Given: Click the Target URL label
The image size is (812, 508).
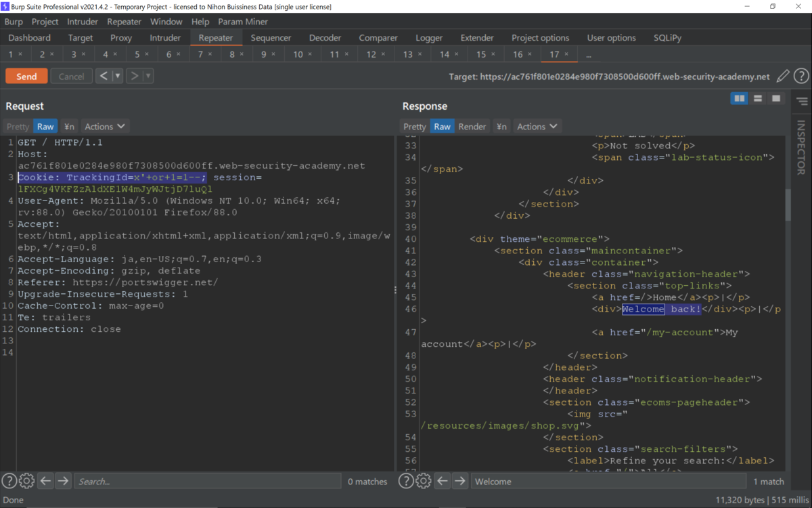Looking at the screenshot, I should click(609, 77).
